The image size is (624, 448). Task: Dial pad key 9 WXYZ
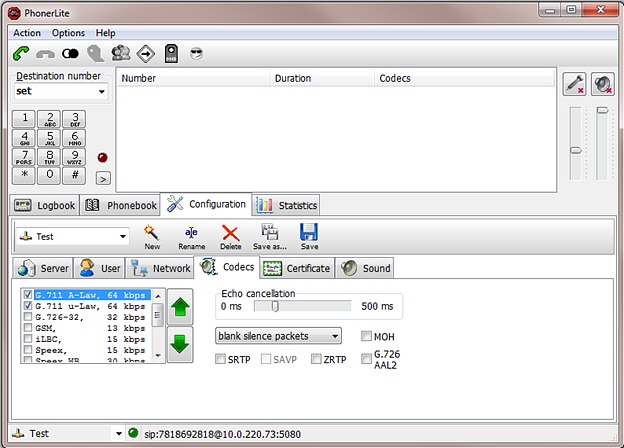74,157
